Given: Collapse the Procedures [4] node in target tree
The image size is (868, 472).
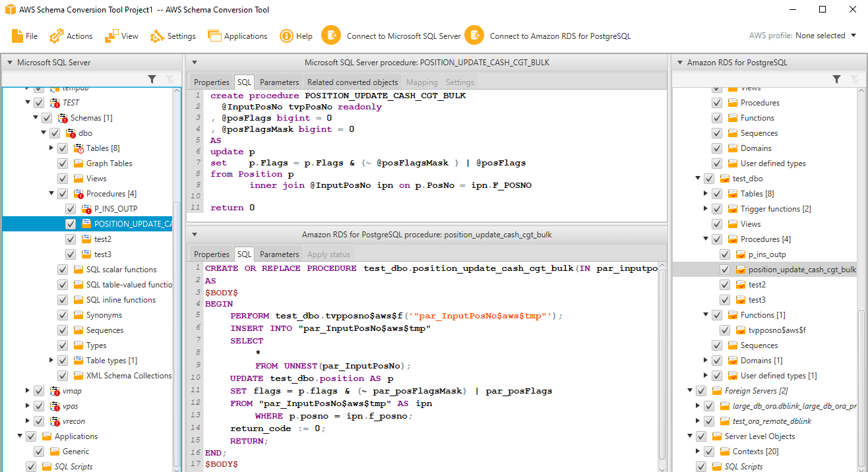Looking at the screenshot, I should [706, 239].
